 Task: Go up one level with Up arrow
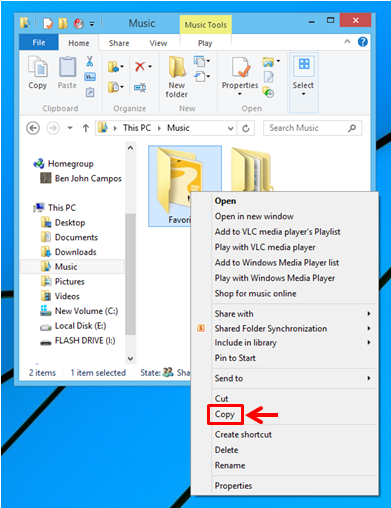86,128
